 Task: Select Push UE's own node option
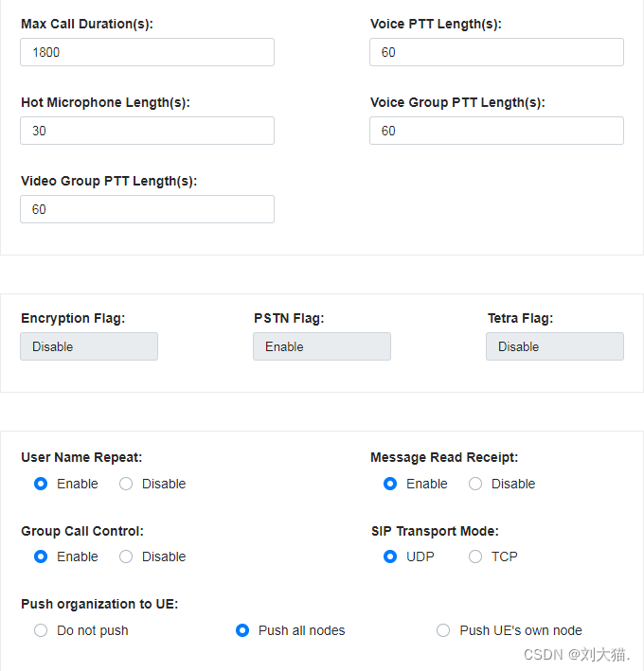point(443,630)
